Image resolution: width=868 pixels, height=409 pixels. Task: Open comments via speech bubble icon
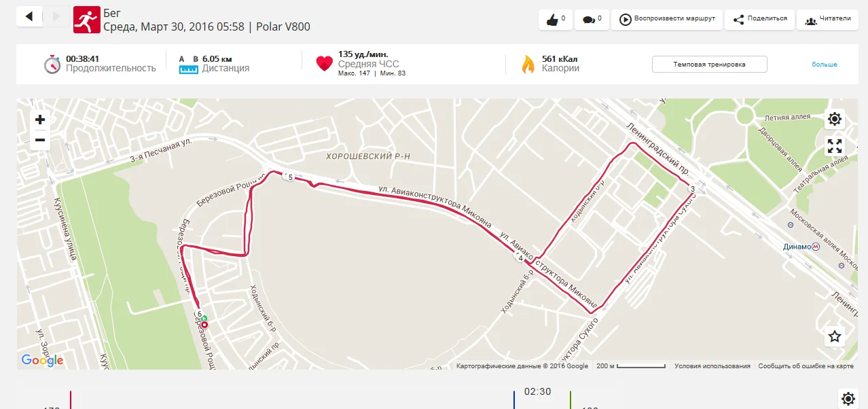(592, 19)
